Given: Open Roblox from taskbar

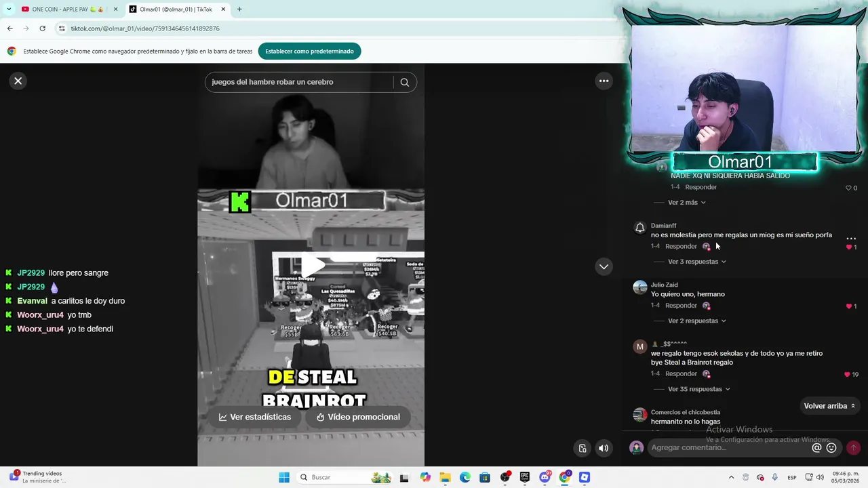Looking at the screenshot, I should coord(585,477).
